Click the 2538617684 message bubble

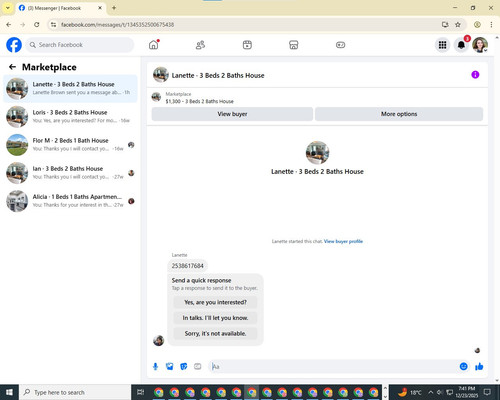tap(187, 266)
